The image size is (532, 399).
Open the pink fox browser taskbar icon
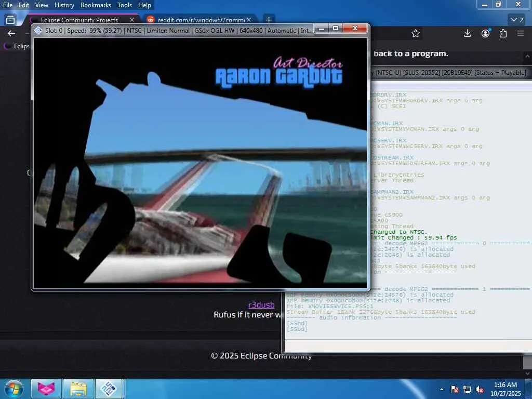(x=46, y=389)
